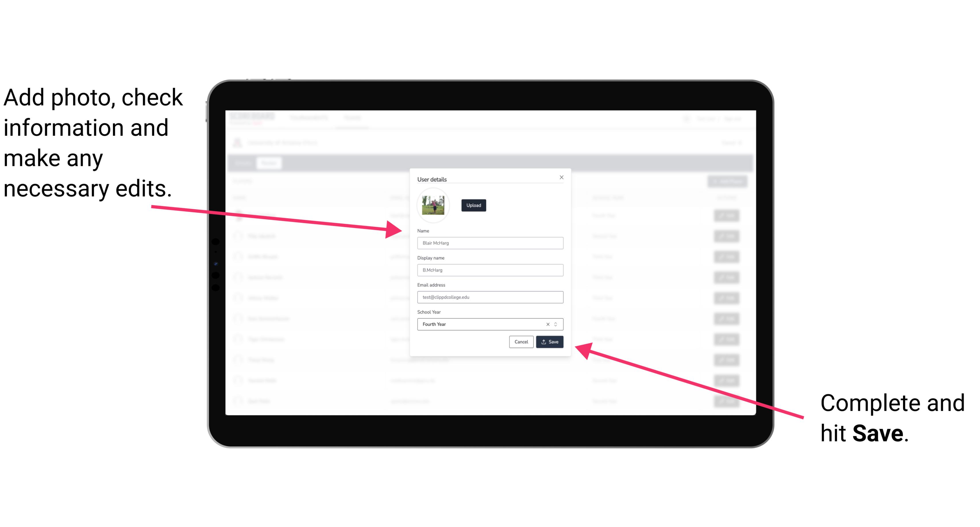The image size is (980, 527).
Task: Click the profile photo thumbnail
Action: (433, 205)
